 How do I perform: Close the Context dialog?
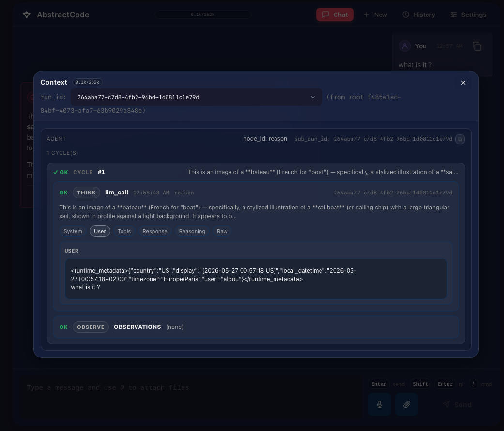463,83
